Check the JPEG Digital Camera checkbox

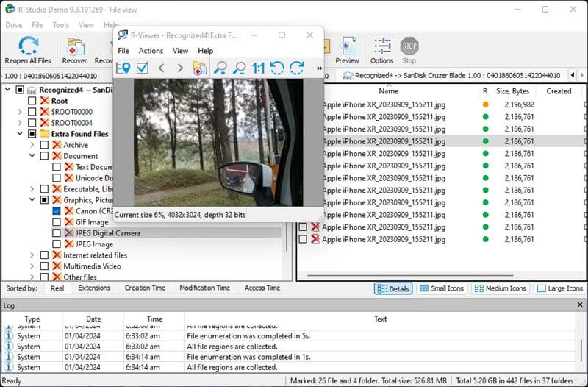(57, 233)
